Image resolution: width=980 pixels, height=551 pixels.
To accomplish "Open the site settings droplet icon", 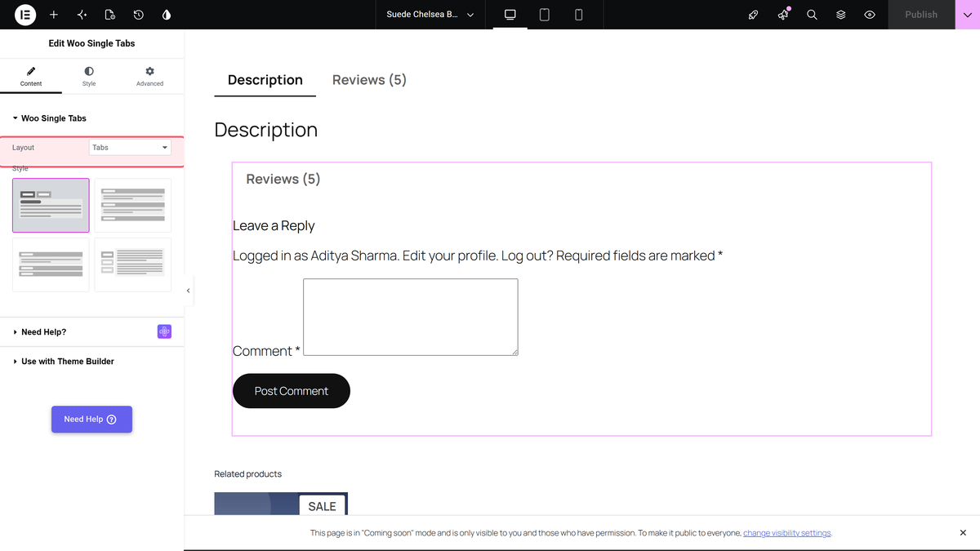I will click(x=167, y=15).
